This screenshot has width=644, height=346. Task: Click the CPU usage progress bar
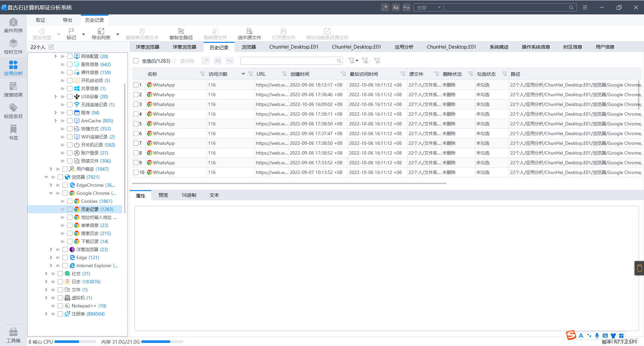[75, 342]
